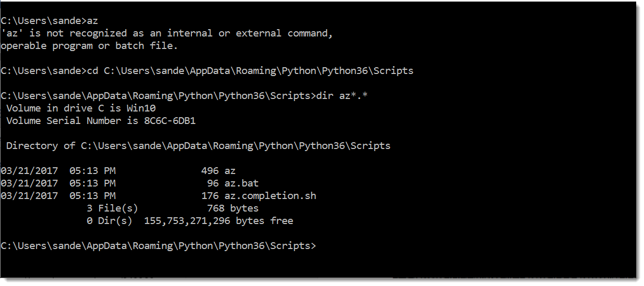Click the "'az' is not recognized" error line
Screen dimensions: 644x286
[167, 33]
